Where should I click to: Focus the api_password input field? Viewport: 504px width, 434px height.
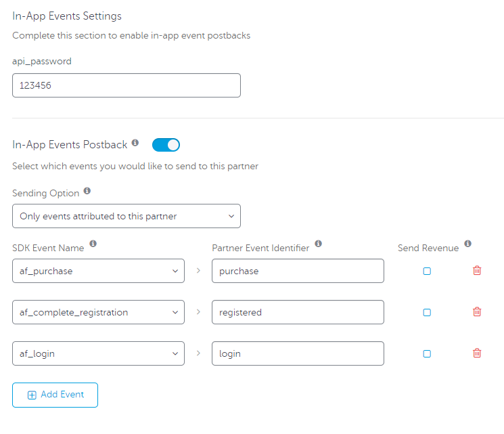coord(127,85)
